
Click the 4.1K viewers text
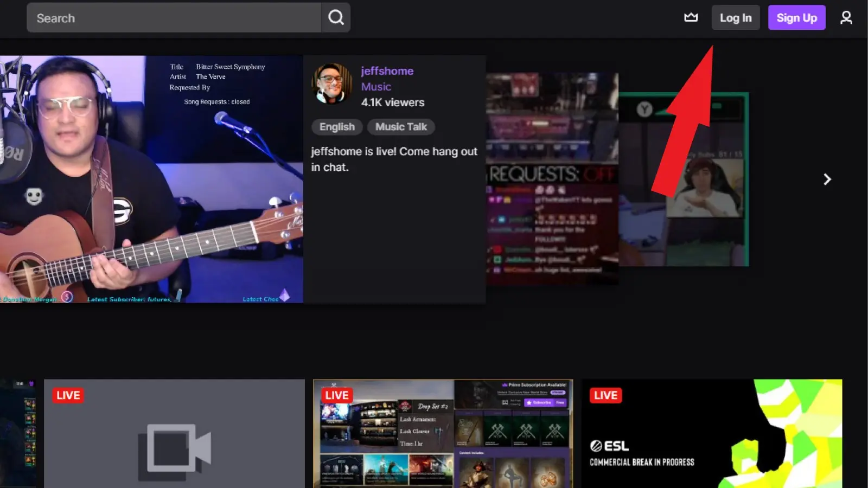pos(393,102)
